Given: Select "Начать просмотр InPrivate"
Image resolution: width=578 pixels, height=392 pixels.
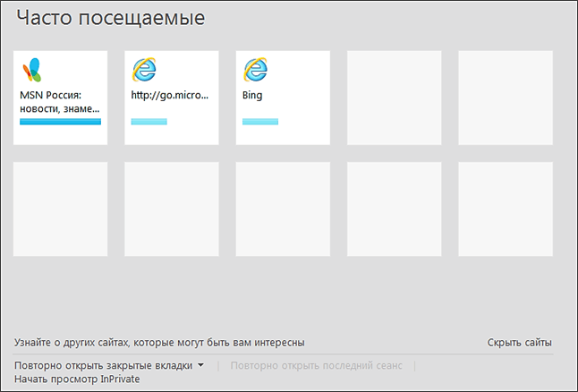Looking at the screenshot, I should [77, 379].
